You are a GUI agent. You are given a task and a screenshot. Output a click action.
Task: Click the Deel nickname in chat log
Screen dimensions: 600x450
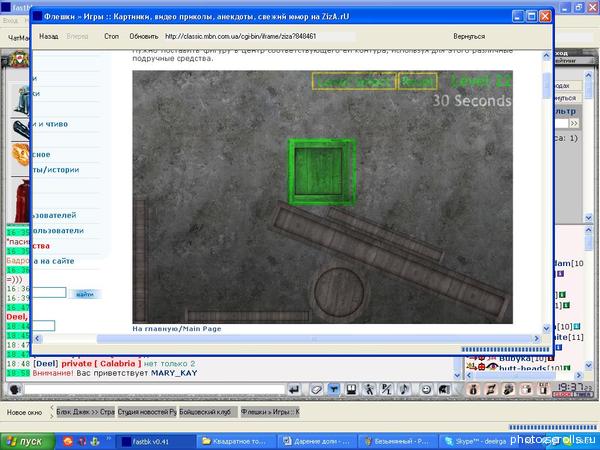tap(46, 364)
